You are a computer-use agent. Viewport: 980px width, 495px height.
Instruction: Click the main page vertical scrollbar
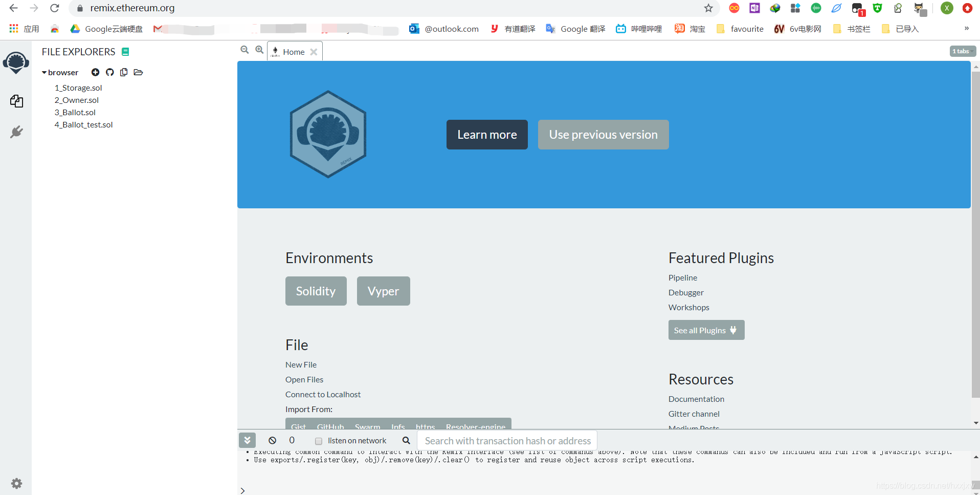pyautogui.click(x=975, y=234)
